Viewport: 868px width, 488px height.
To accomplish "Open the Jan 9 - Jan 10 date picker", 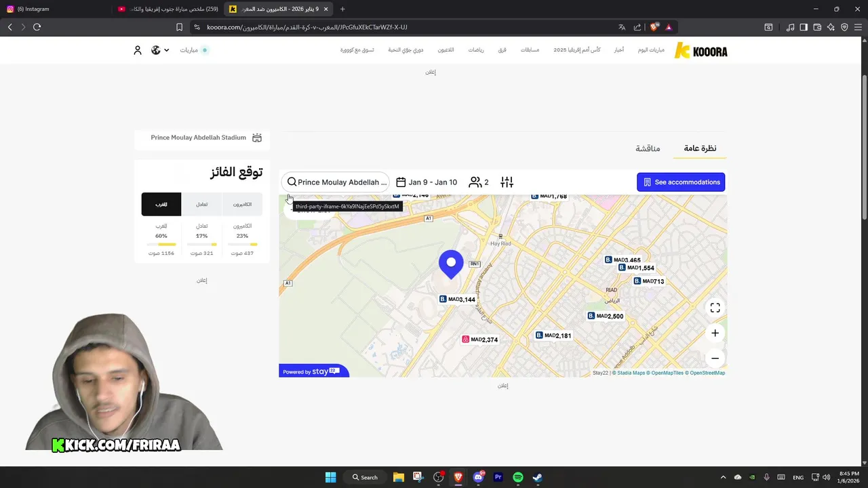I will [427, 182].
